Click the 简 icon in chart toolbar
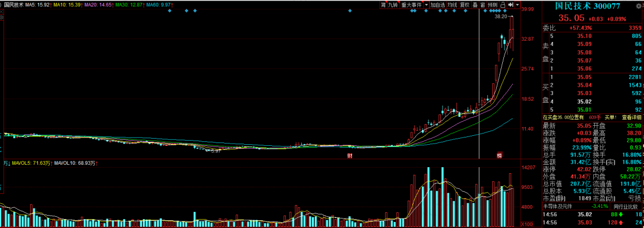 383,4
